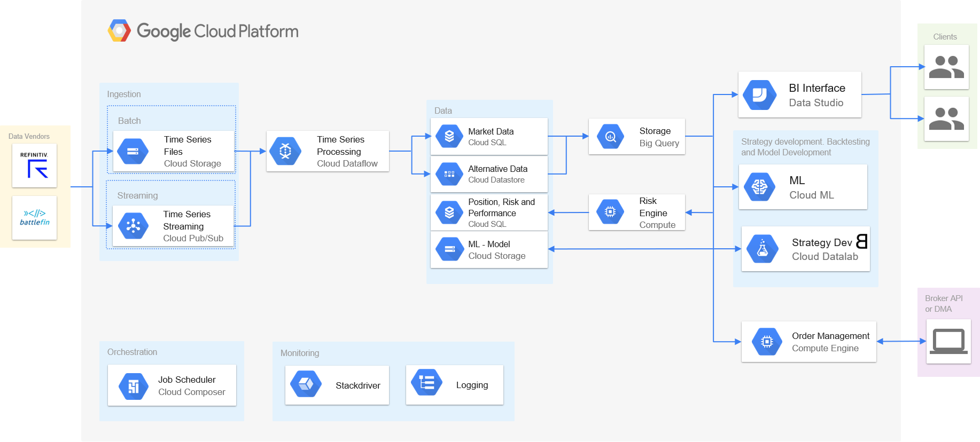
Task: Click the Alternative Data text
Action: click(497, 169)
